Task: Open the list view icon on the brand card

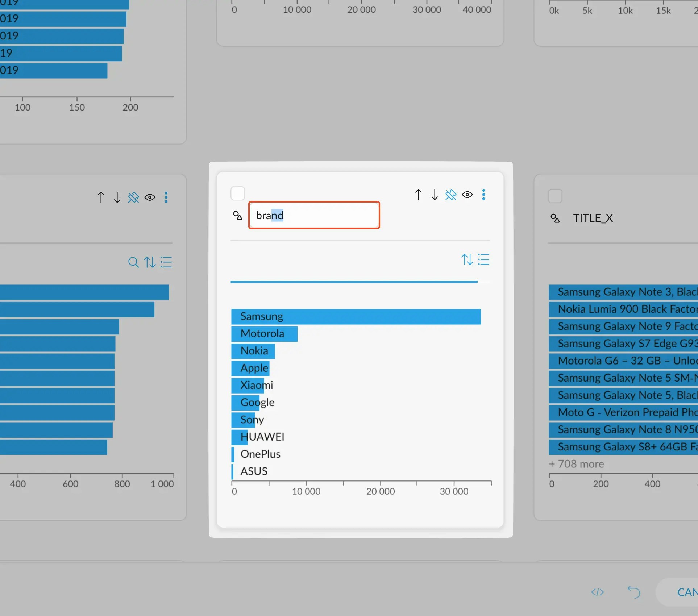Action: pos(484,259)
